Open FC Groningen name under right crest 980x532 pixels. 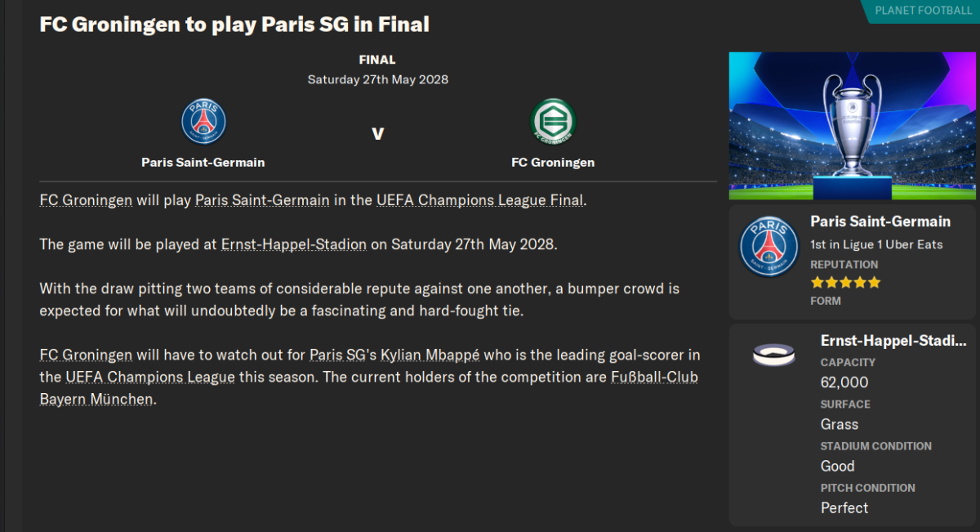pos(553,162)
